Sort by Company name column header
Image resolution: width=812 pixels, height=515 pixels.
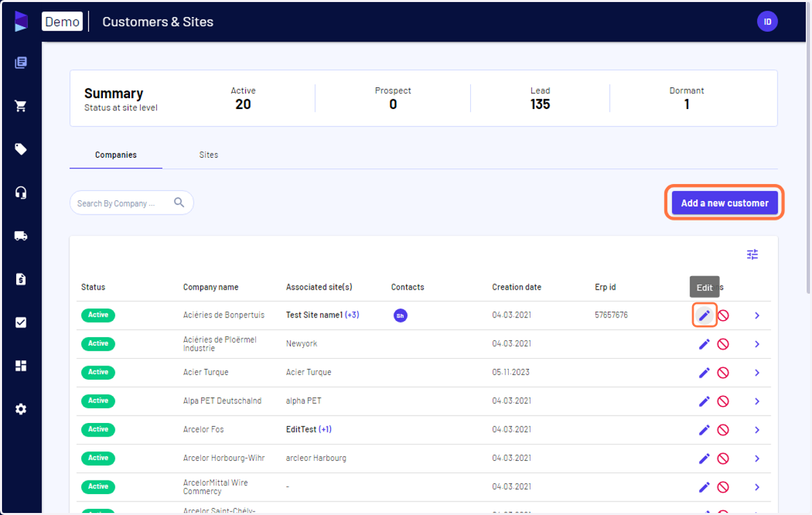[x=210, y=287]
